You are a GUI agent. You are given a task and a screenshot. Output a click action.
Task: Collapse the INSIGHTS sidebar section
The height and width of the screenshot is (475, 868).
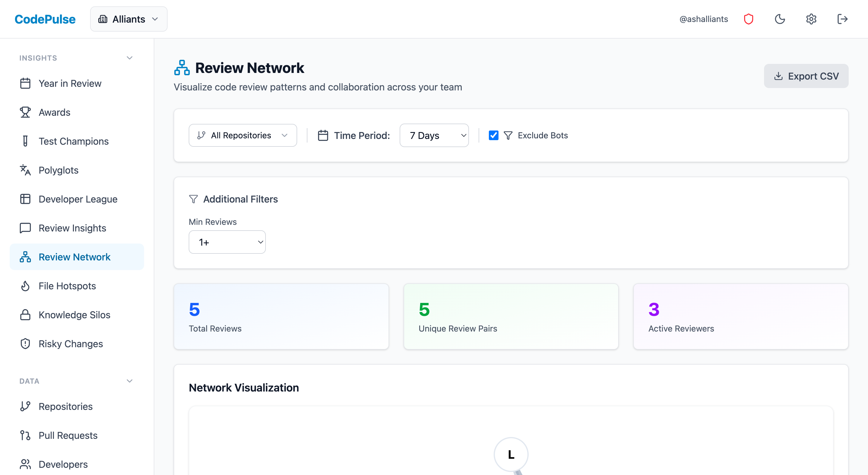tap(129, 58)
